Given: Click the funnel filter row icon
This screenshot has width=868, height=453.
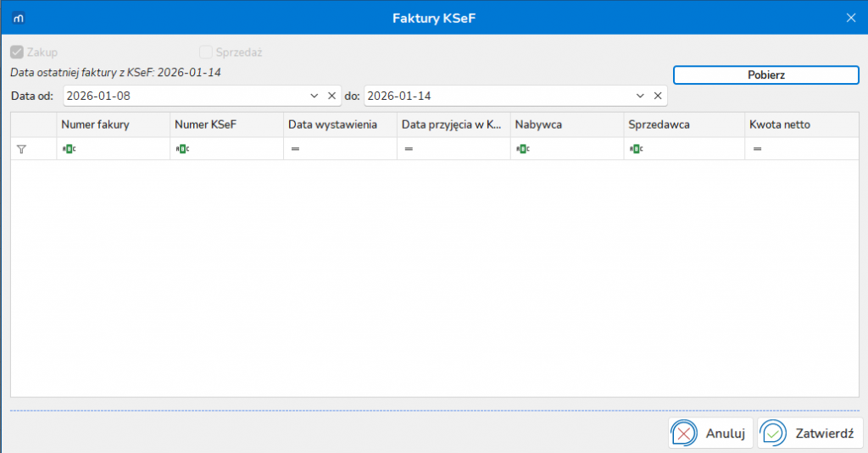Looking at the screenshot, I should pos(22,149).
